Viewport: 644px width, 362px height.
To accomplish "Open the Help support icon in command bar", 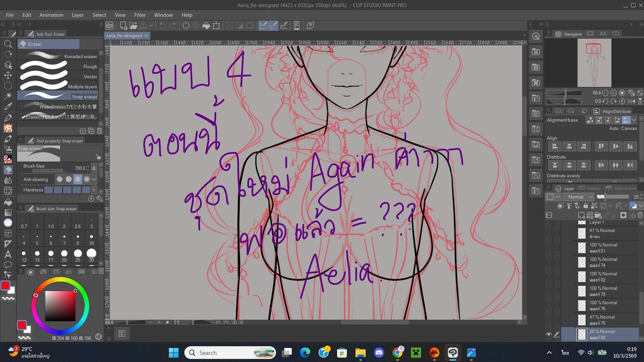I will tap(310, 25).
